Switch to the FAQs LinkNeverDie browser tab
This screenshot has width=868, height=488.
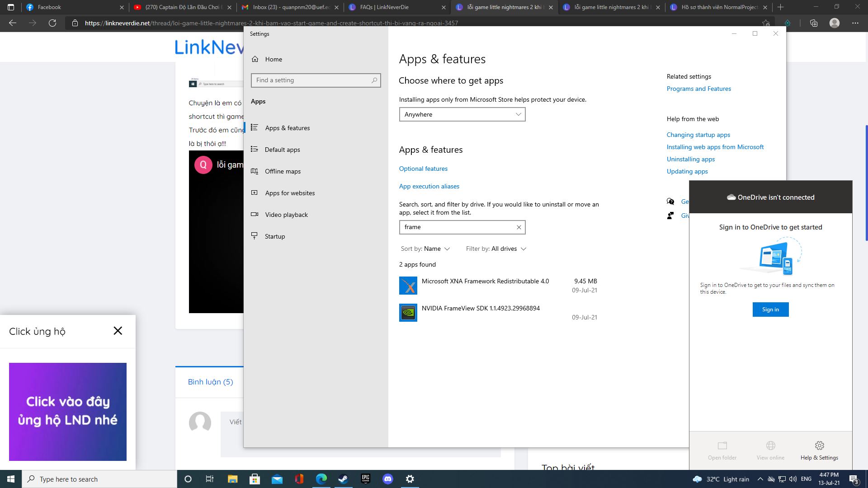pos(384,7)
